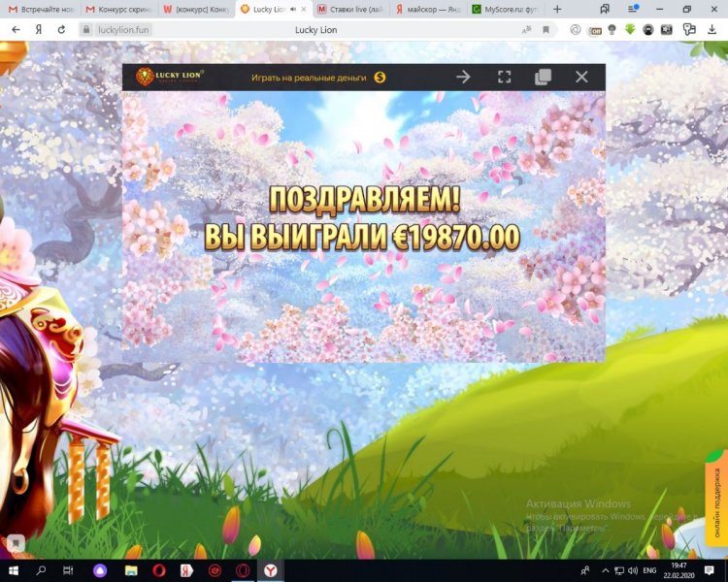Mute the Lucky Lion tab audio
The height and width of the screenshot is (582, 728).
pyautogui.click(x=294, y=10)
